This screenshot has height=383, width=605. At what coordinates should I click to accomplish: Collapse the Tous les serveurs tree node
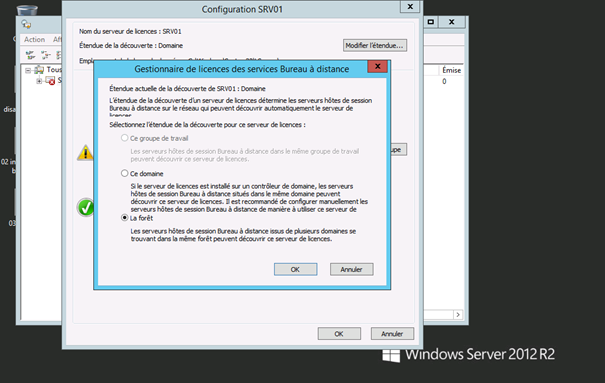coord(28,70)
